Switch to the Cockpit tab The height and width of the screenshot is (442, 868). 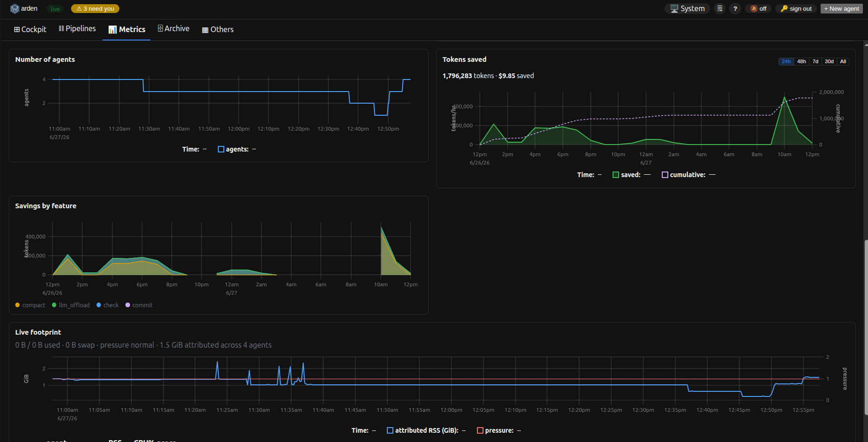(30, 29)
